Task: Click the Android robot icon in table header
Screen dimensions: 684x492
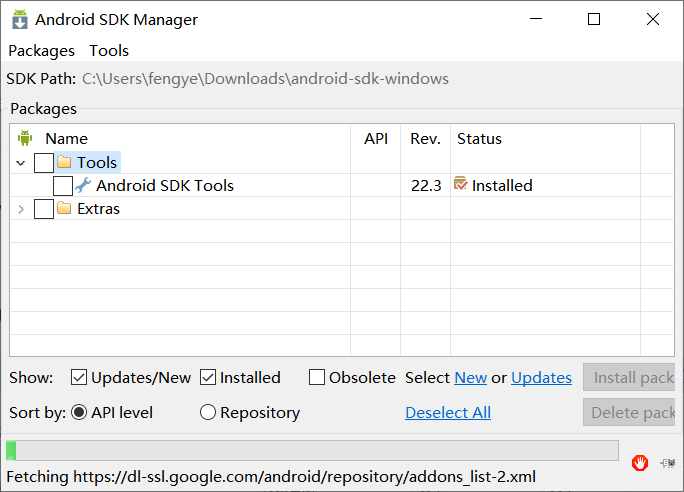Action: coord(25,138)
